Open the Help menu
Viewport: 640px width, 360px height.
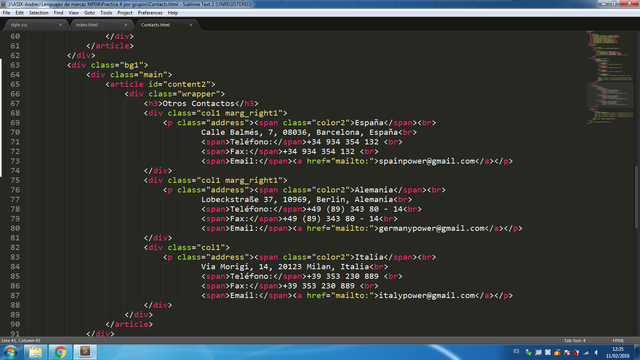pos(173,13)
